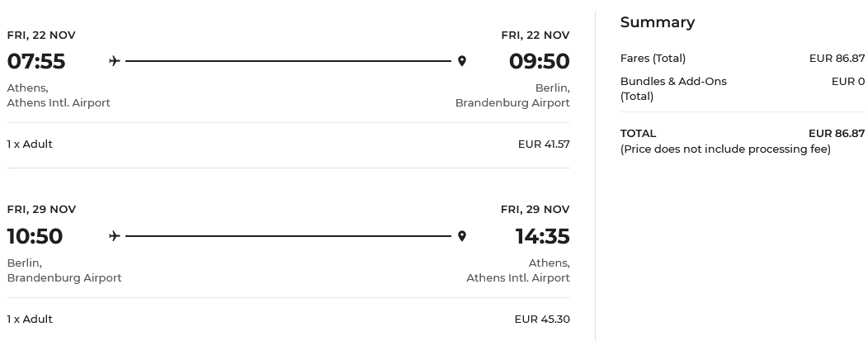Click the EUR 41.57 adult fare
Image resolution: width=868 pixels, height=341 pixels.
pyautogui.click(x=544, y=144)
